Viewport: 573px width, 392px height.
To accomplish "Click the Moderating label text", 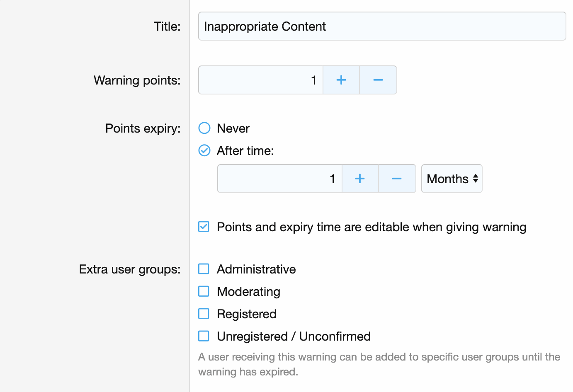I will (248, 292).
